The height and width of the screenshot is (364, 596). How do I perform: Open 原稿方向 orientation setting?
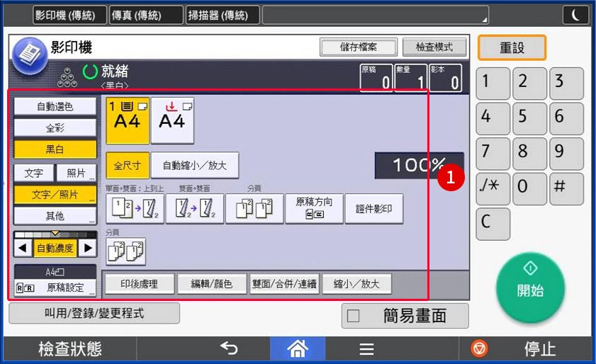[314, 209]
